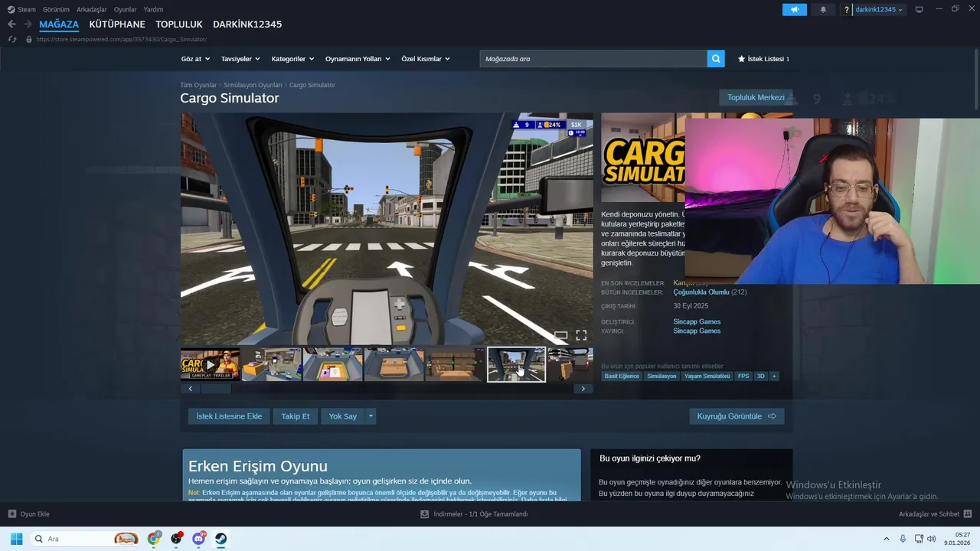Expand the Özel Kısımlar dropdown
The image size is (980, 551).
click(x=426, y=59)
